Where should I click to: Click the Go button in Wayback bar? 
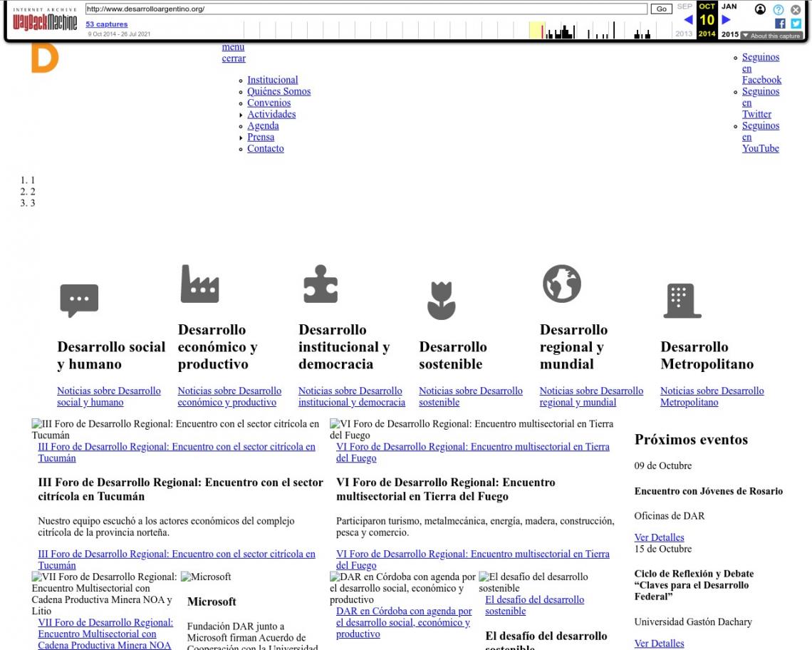(x=661, y=9)
